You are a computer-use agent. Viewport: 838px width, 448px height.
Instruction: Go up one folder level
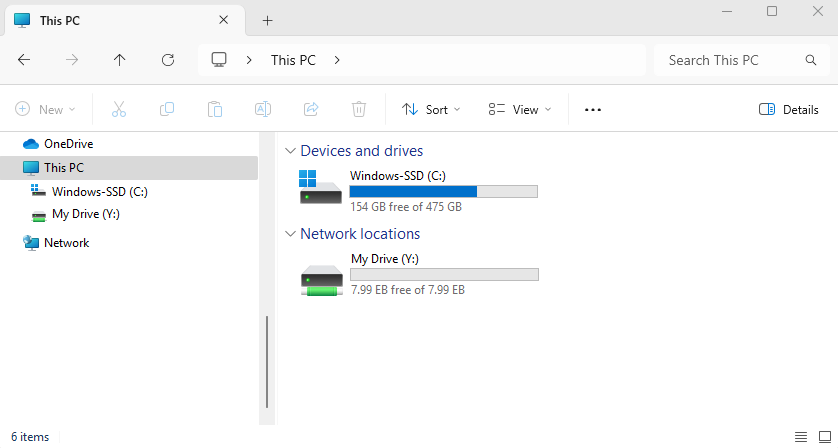point(120,60)
